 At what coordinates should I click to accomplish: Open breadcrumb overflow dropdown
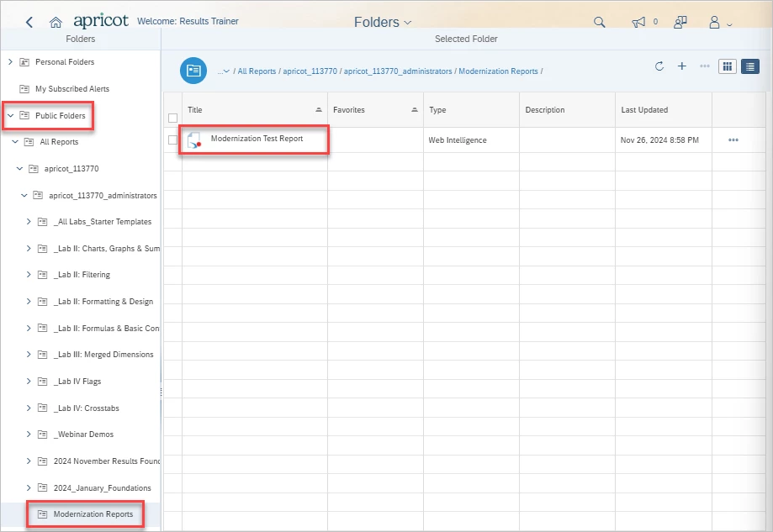[224, 71]
